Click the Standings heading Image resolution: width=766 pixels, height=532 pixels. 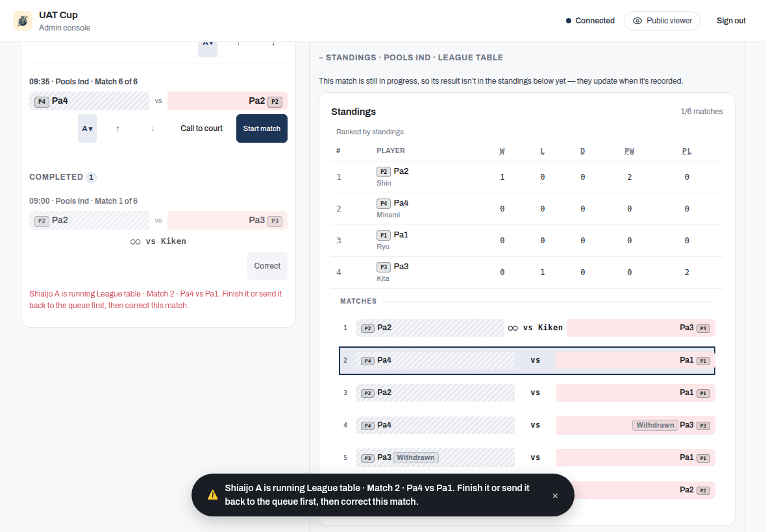pos(353,112)
